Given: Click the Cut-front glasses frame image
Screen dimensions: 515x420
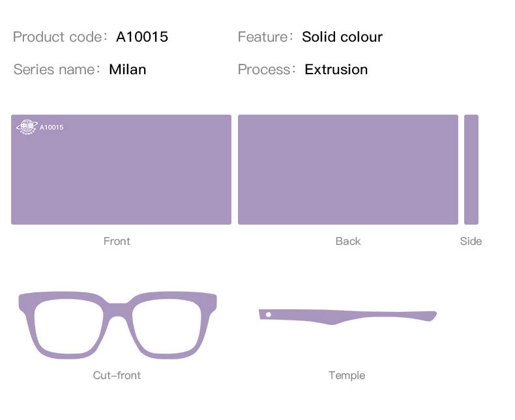Looking at the screenshot, I should click(x=117, y=325).
